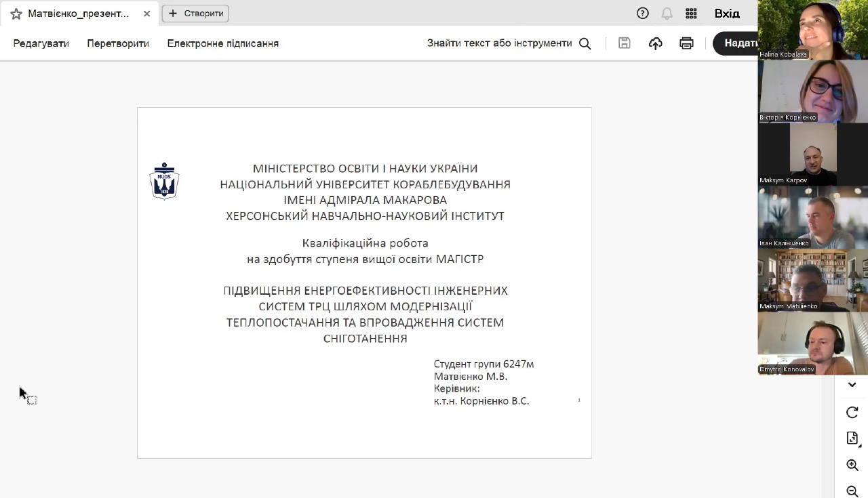Expand the down chevron in right toolbar

[852, 385]
